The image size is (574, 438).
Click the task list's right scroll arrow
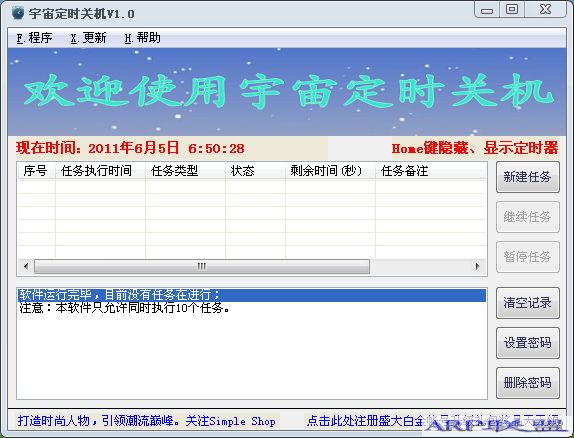pyautogui.click(x=477, y=266)
